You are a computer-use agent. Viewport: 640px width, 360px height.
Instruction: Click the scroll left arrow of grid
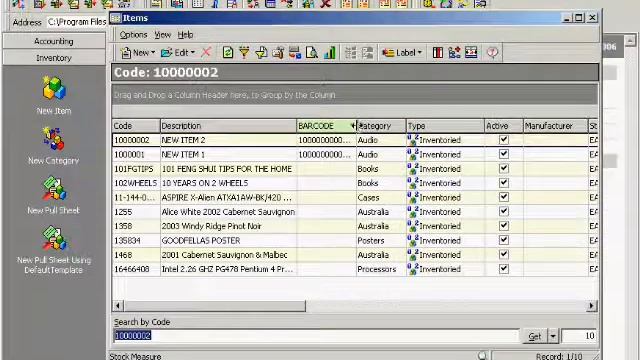tap(118, 306)
